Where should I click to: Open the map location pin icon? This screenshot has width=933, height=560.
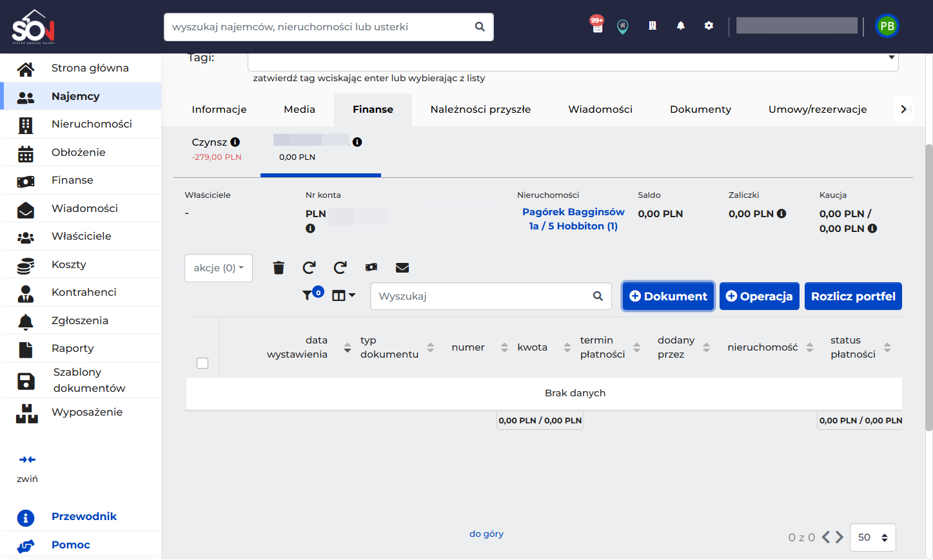click(x=623, y=26)
